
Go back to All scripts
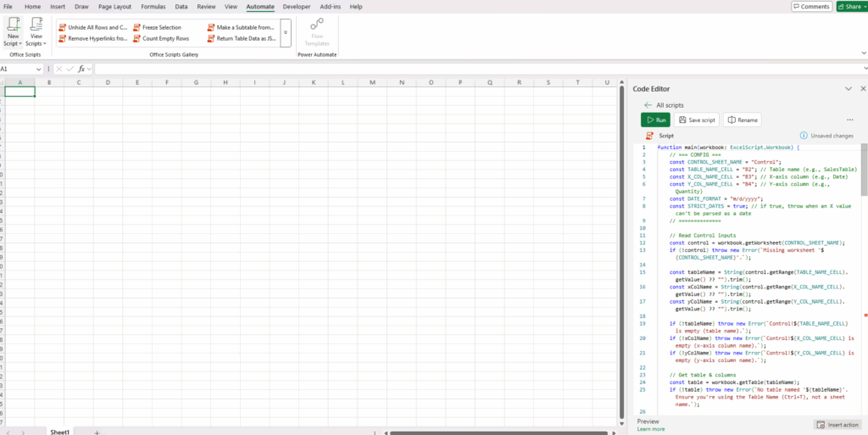pos(648,105)
